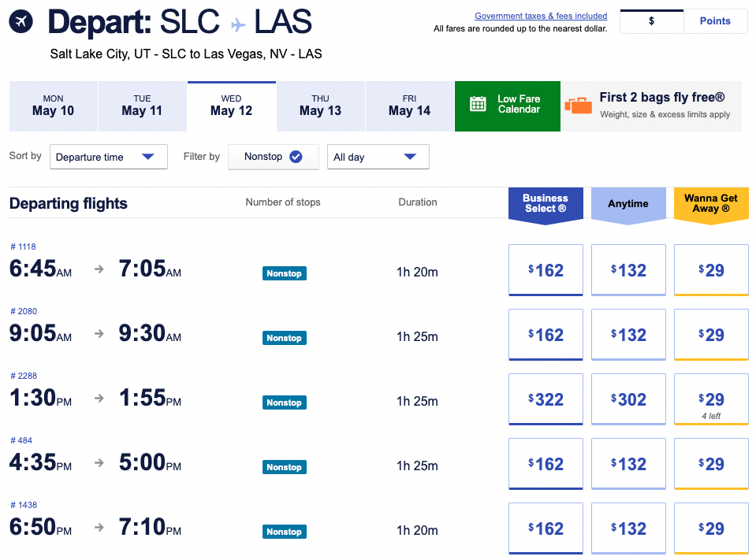
Task: Expand the All day time filter
Action: click(378, 157)
